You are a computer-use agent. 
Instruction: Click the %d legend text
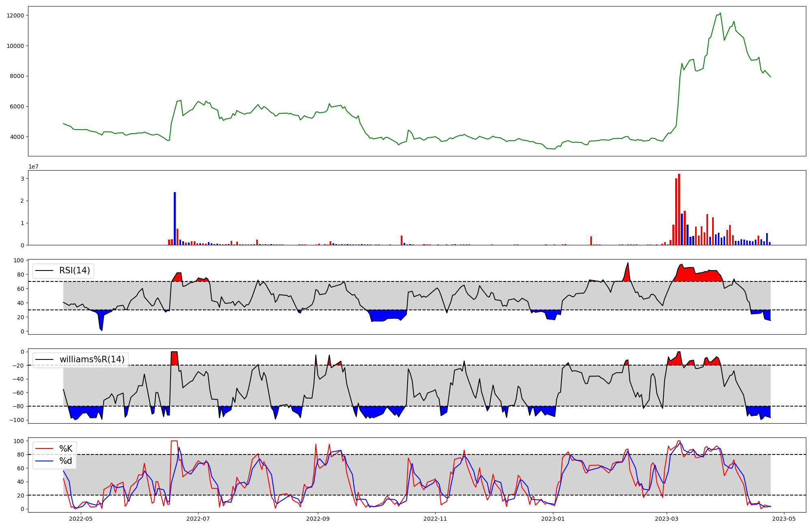[66, 461]
